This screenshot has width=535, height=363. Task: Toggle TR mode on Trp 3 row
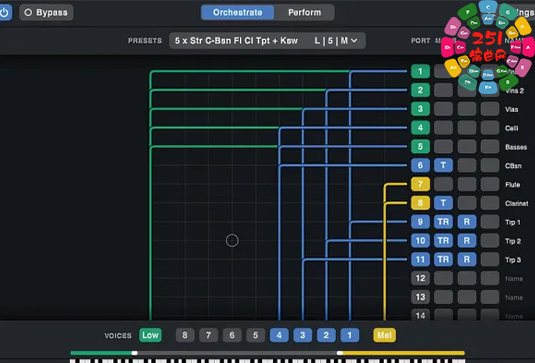pos(443,259)
